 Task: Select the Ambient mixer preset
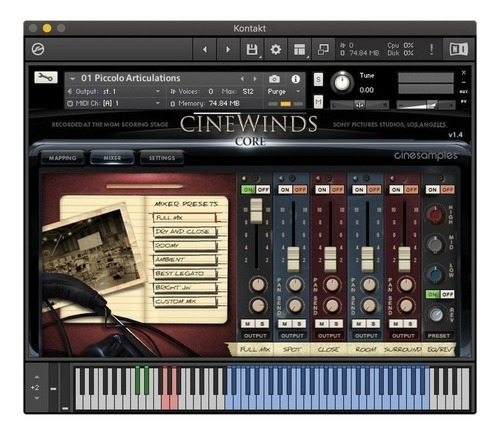(184, 260)
